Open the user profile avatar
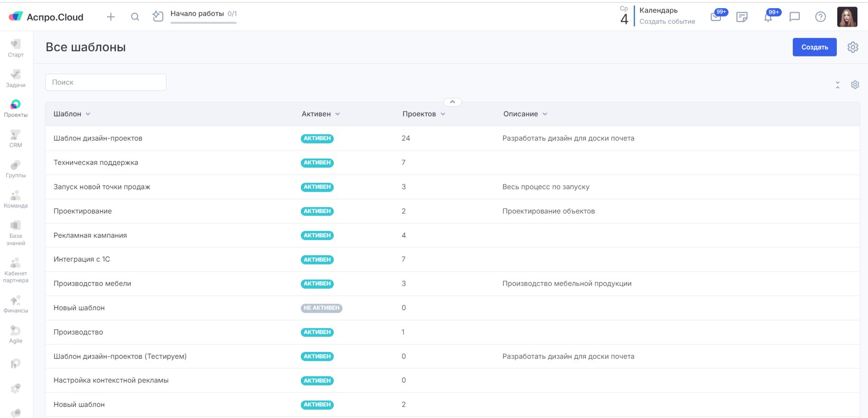The height and width of the screenshot is (418, 868). 847,17
